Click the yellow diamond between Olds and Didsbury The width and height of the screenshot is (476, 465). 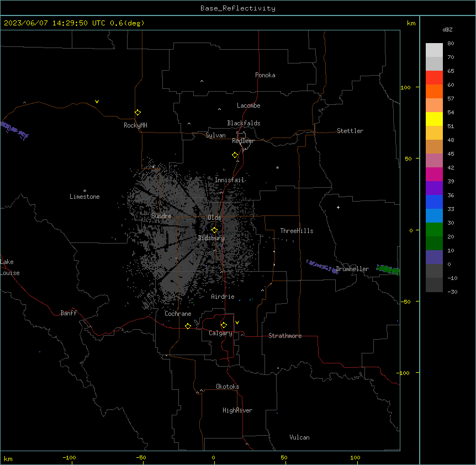tap(214, 230)
